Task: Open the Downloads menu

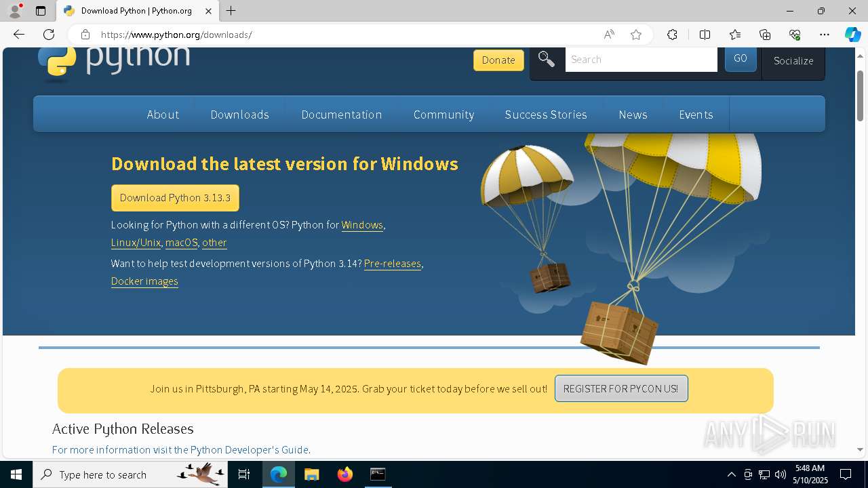Action: tap(240, 115)
